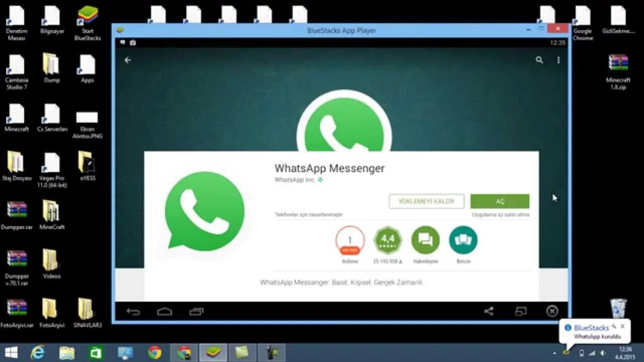Open File Explorer from the taskbar
644x362 pixels.
click(x=67, y=353)
